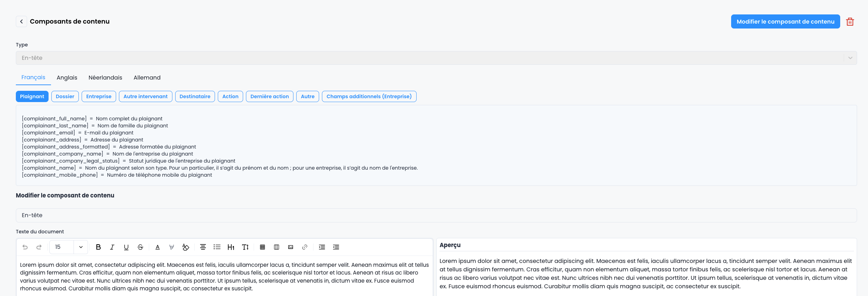Insert a table using the grid icon

click(x=262, y=247)
